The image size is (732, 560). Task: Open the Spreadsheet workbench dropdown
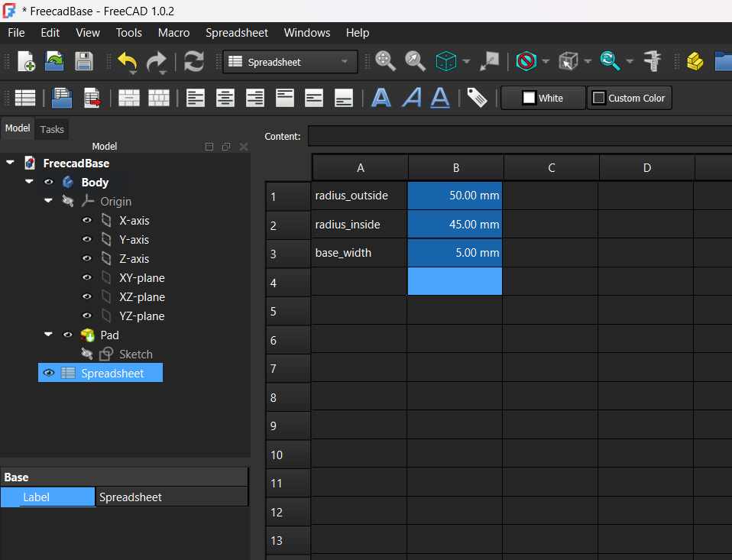[x=290, y=62]
